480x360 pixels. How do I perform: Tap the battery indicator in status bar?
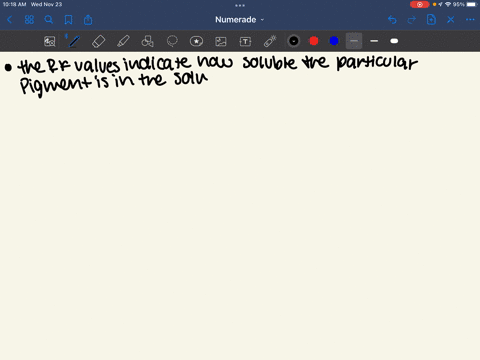471,4
